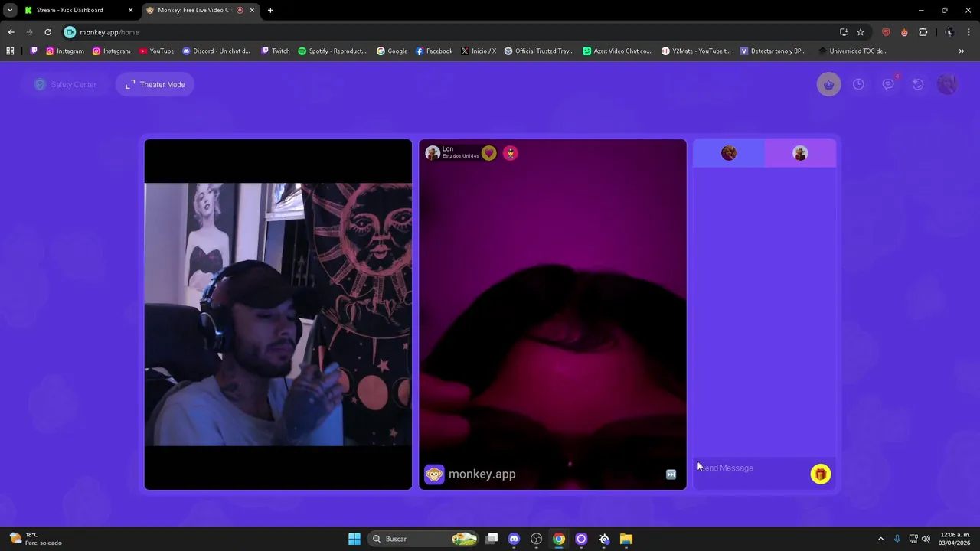Open the Official Trusted Trav... bookmark
This screenshot has width=980, height=551.
click(539, 51)
